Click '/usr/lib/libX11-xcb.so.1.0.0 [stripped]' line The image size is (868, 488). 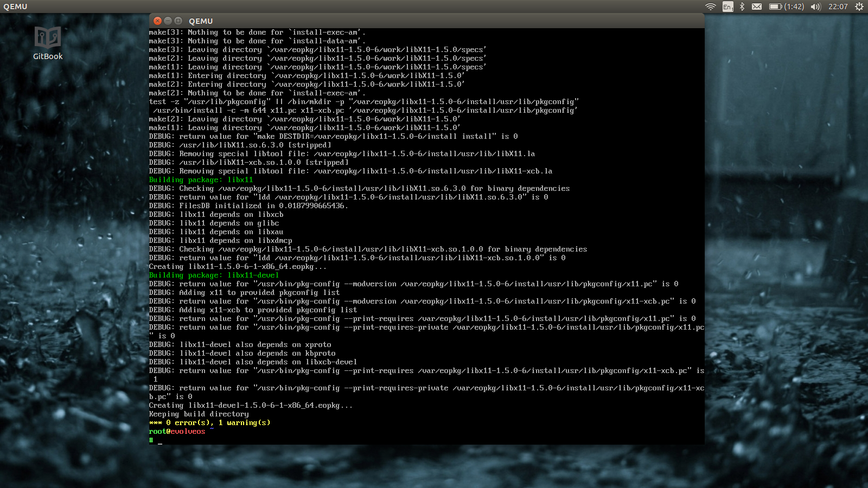(249, 162)
